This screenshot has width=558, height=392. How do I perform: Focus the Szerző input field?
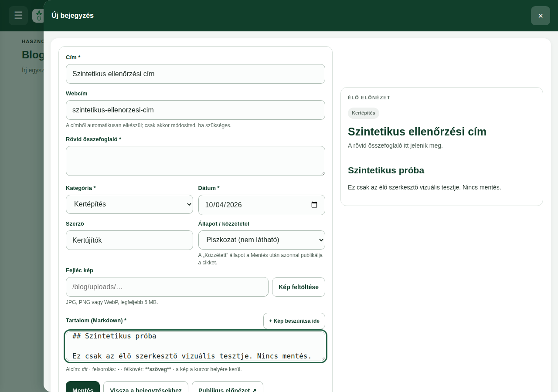click(129, 240)
